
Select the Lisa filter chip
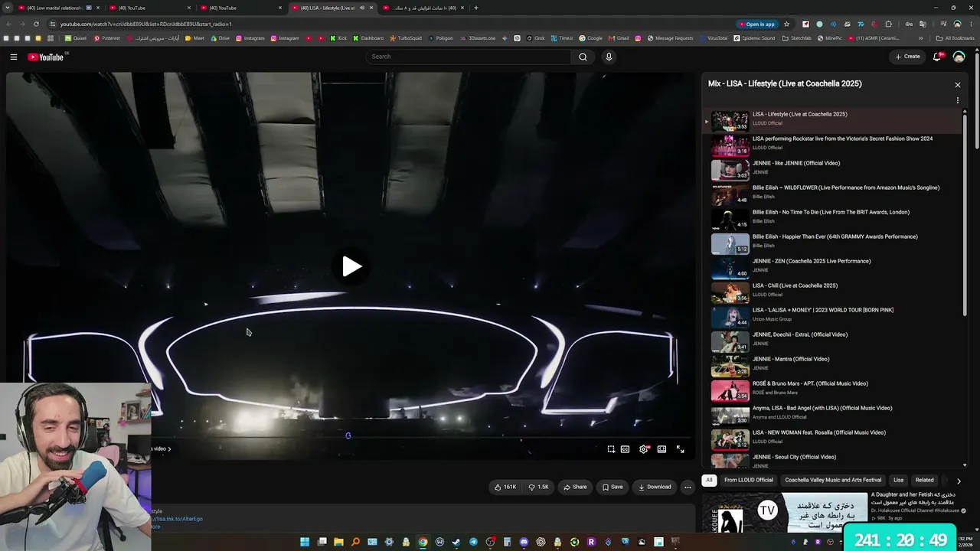[898, 480]
